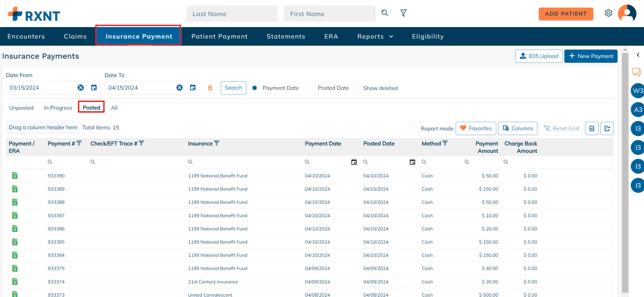Expand the Reports dropdown menu

click(375, 36)
